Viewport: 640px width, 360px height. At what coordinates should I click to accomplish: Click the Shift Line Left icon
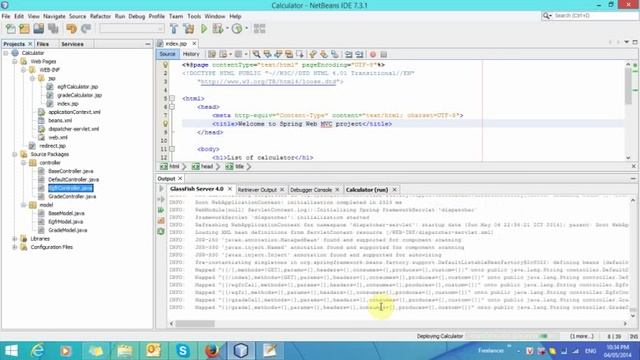coord(349,54)
